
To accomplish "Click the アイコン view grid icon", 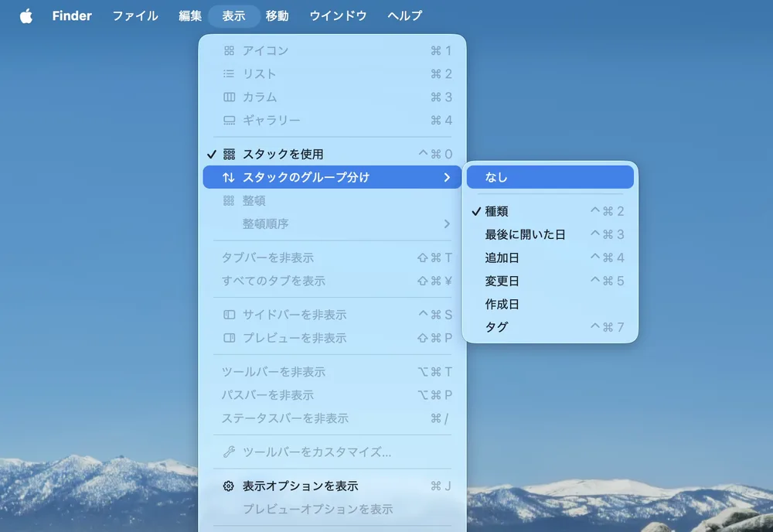I will (230, 51).
